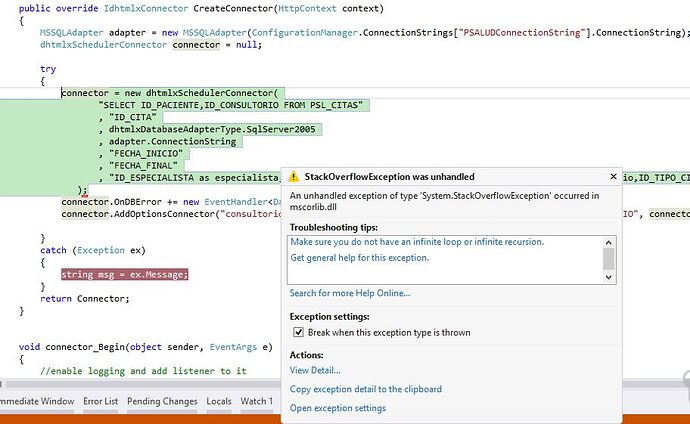Open exception settings link
This screenshot has height=424, width=690.
(338, 408)
